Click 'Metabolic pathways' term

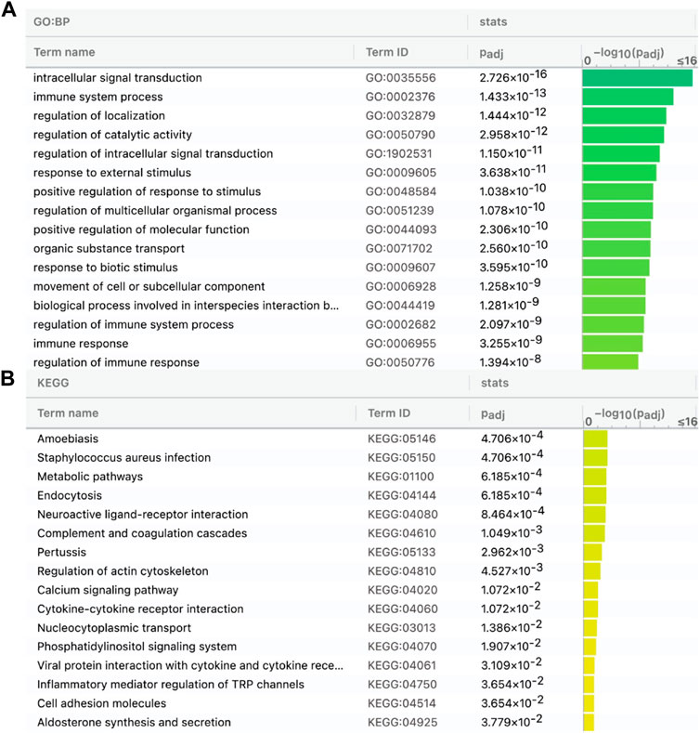[90, 477]
